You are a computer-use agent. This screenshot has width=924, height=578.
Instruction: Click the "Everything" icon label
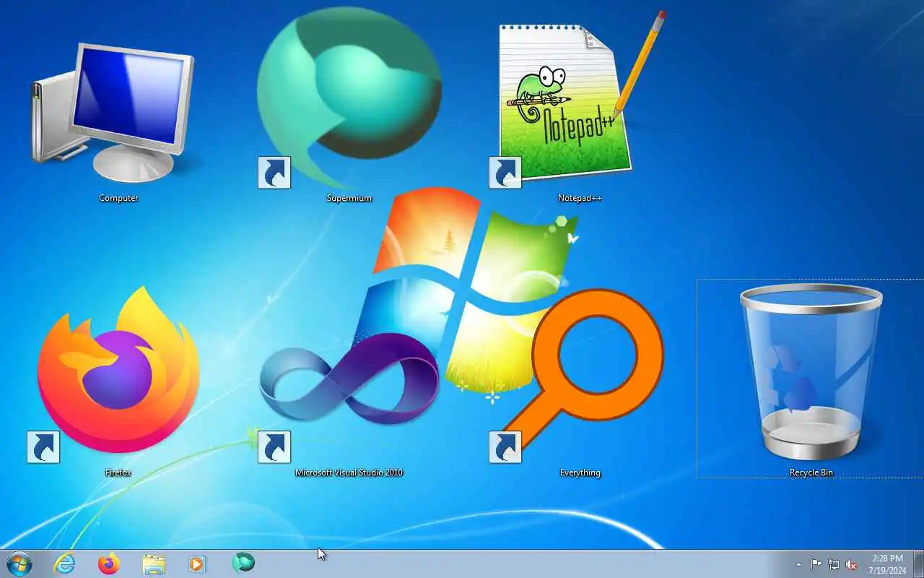pos(580,473)
